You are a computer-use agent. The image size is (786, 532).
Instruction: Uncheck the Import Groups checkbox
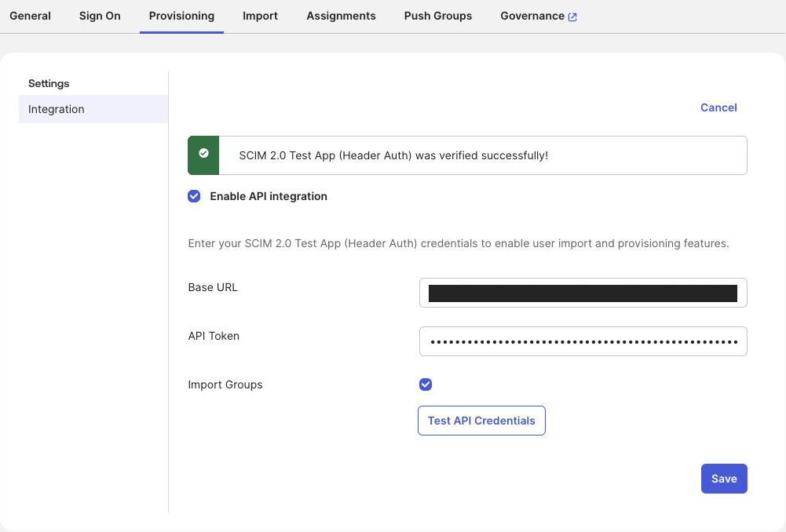tap(426, 384)
